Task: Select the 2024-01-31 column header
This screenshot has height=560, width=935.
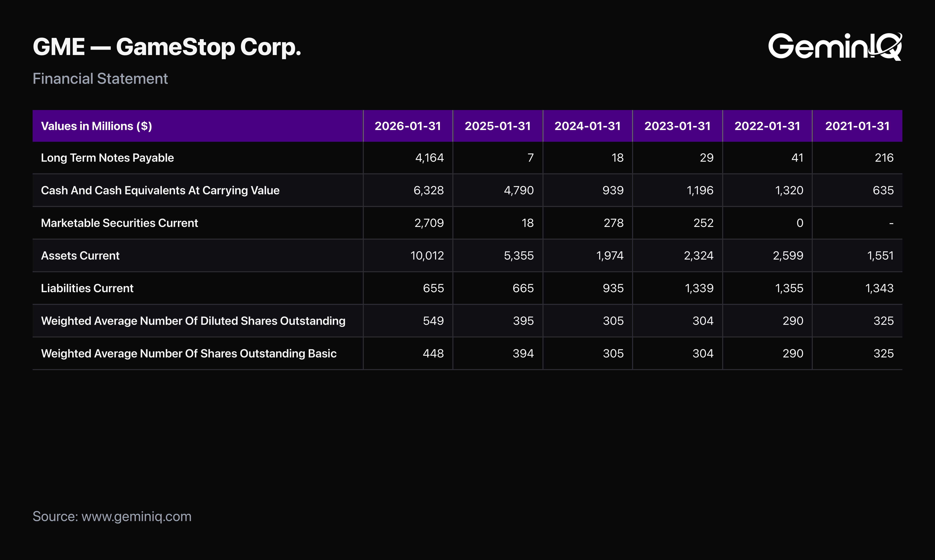Action: (587, 126)
